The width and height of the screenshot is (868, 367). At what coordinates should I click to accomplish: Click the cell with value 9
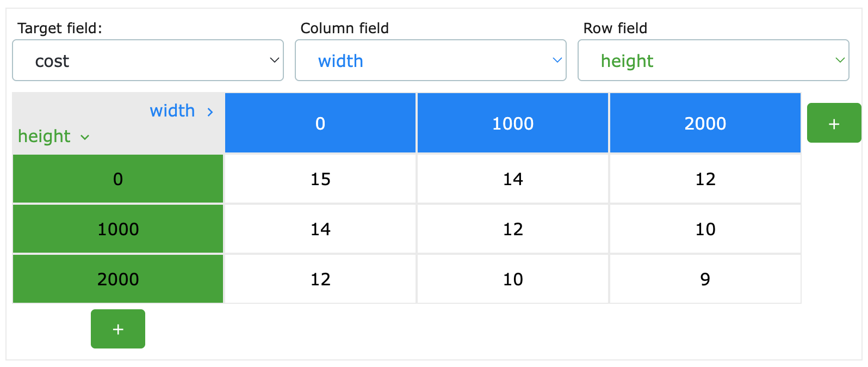[x=705, y=279]
